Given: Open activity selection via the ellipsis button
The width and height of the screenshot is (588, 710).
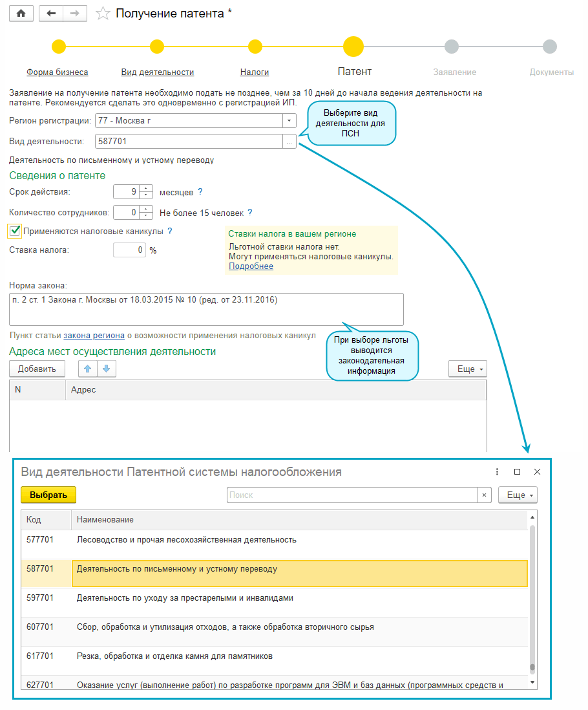Looking at the screenshot, I should [289, 142].
